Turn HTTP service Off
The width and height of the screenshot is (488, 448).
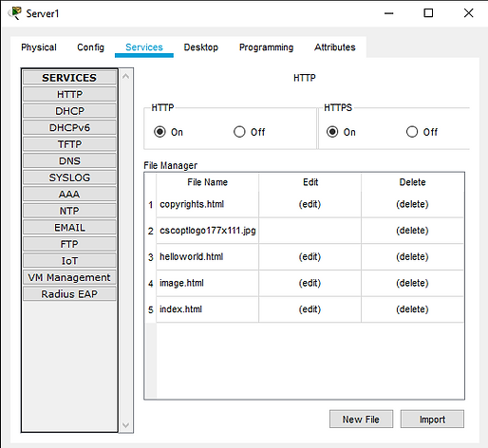coord(239,132)
